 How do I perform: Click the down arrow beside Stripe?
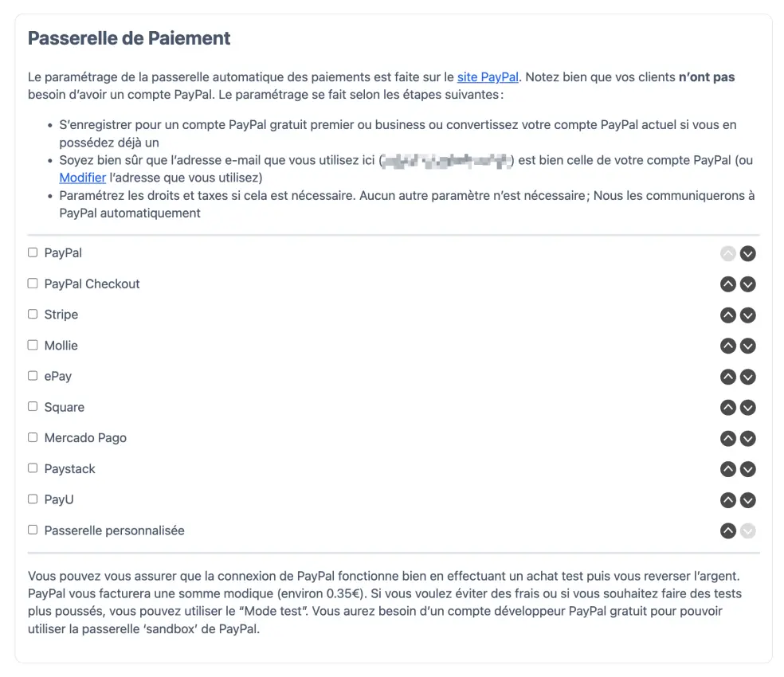pos(747,315)
